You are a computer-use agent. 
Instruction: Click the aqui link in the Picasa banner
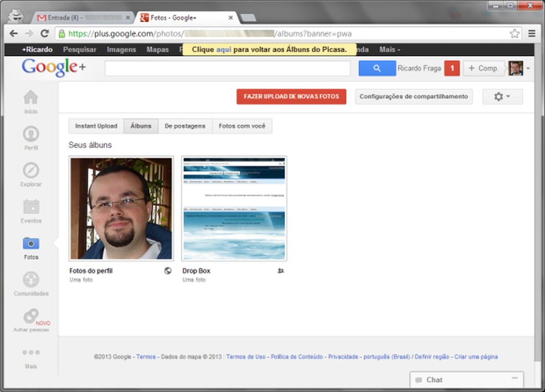[224, 49]
